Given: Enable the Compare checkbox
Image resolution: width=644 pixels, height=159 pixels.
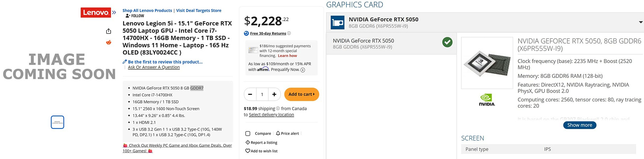Looking at the screenshot, I should tap(248, 134).
